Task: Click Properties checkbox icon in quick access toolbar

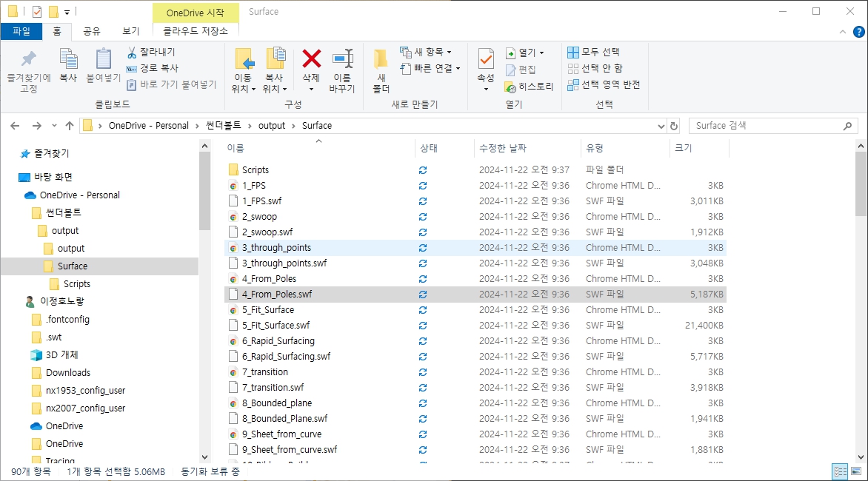Action: click(36, 12)
